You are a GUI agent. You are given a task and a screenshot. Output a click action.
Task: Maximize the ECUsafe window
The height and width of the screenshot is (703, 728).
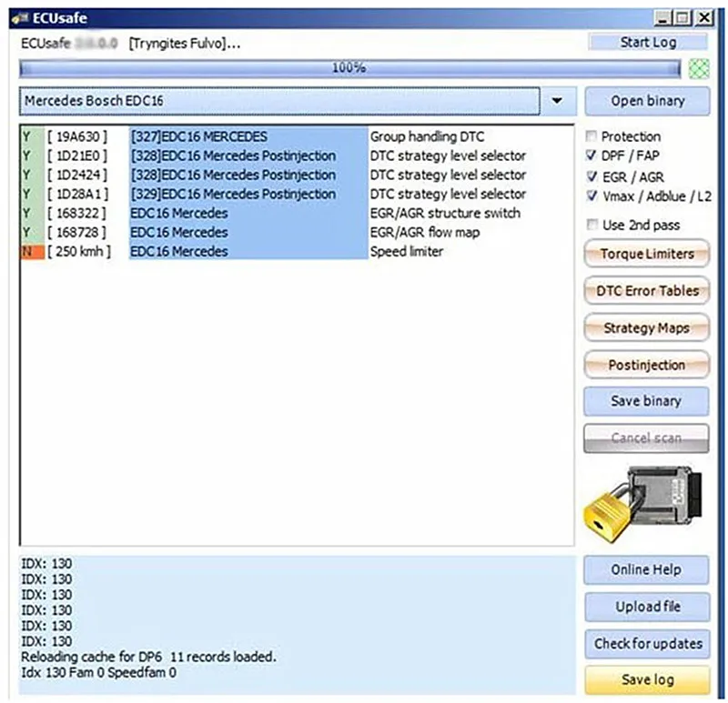pyautogui.click(x=682, y=18)
